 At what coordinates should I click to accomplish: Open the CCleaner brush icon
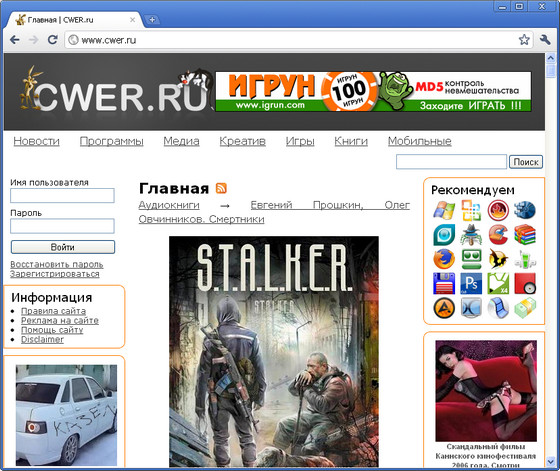tap(498, 235)
